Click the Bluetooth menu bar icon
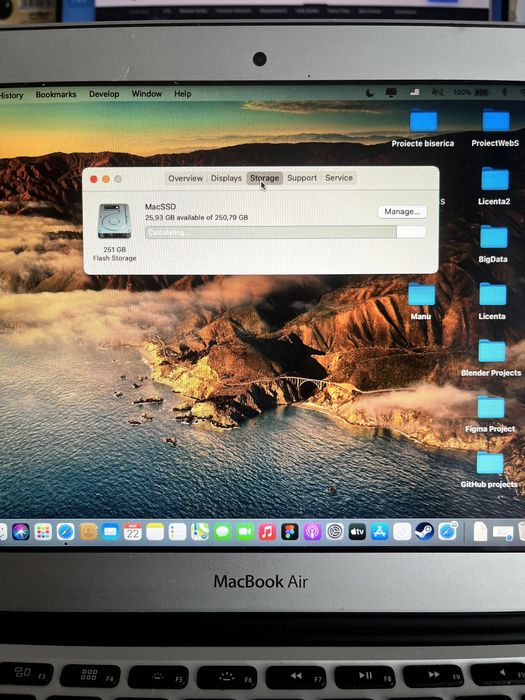 [x=505, y=92]
